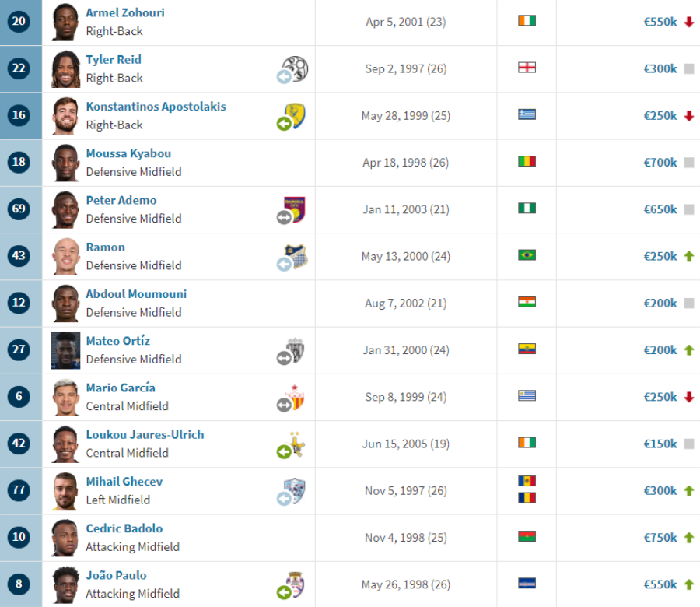This screenshot has width=700, height=607.
Task: Click Cedric Badolo's €750k market value
Action: pyautogui.click(x=660, y=537)
